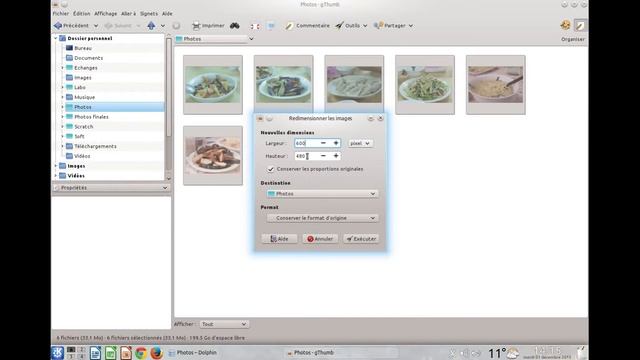This screenshot has height=360, width=640.
Task: Select the Bureau folder in tree
Action: click(83, 48)
